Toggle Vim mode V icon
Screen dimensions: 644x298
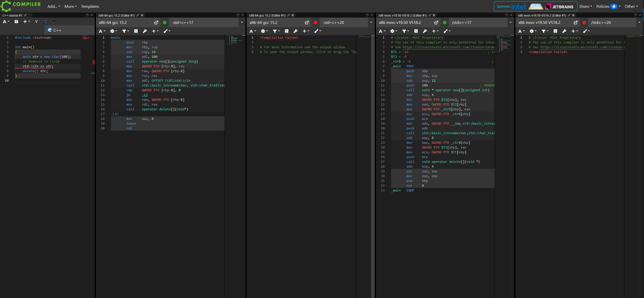[36, 22]
